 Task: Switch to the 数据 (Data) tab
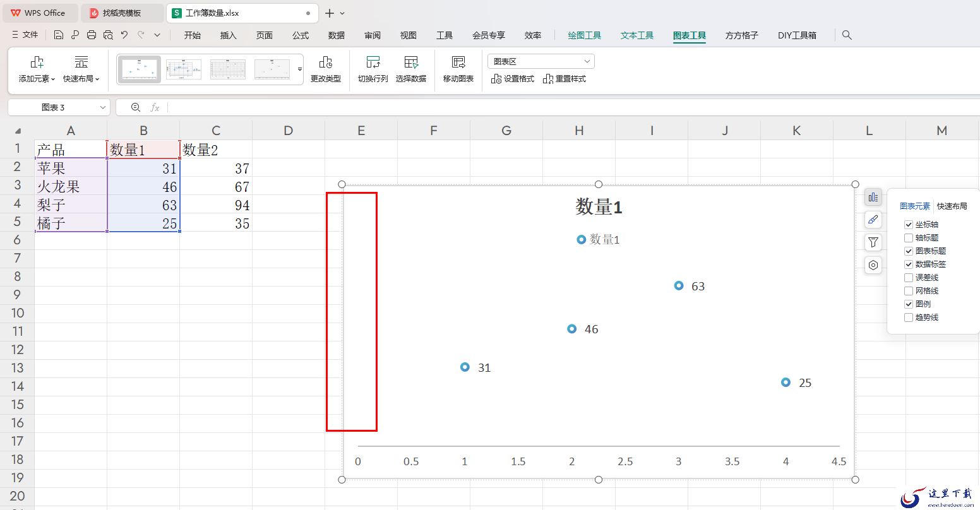coord(337,35)
